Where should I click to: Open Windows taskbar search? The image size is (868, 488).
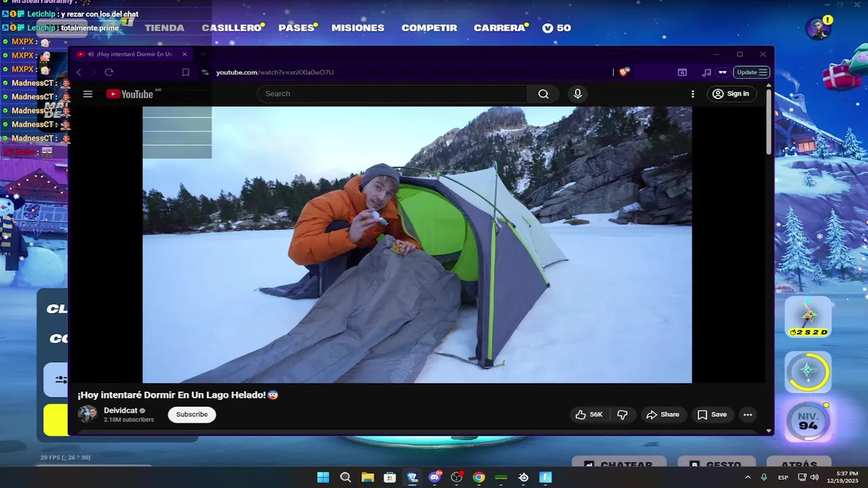pyautogui.click(x=345, y=477)
